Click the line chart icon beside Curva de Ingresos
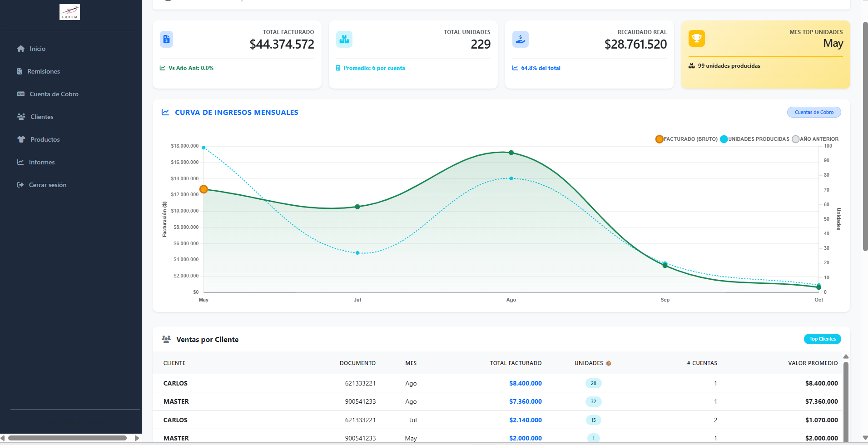 click(165, 112)
